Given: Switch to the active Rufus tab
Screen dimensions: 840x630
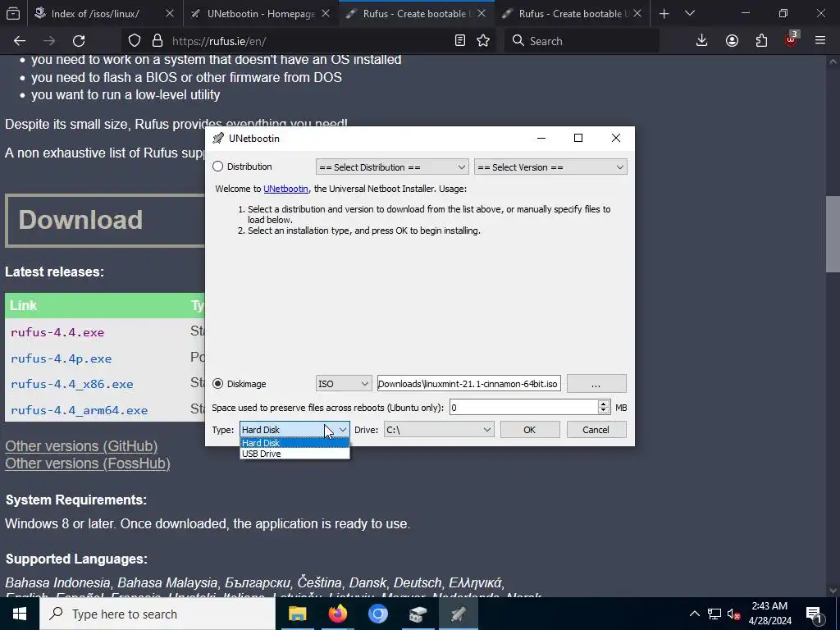Looking at the screenshot, I should coord(417,13).
